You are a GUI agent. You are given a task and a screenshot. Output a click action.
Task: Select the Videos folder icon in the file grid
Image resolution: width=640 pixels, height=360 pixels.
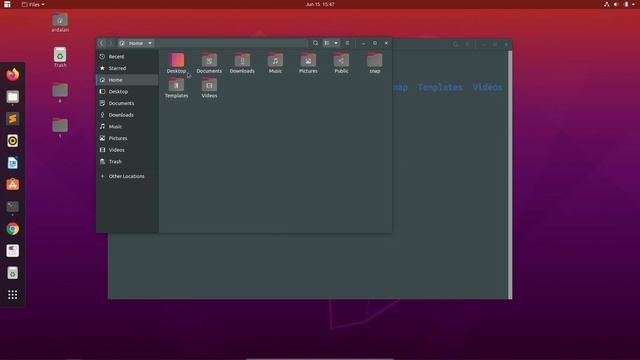(209, 85)
